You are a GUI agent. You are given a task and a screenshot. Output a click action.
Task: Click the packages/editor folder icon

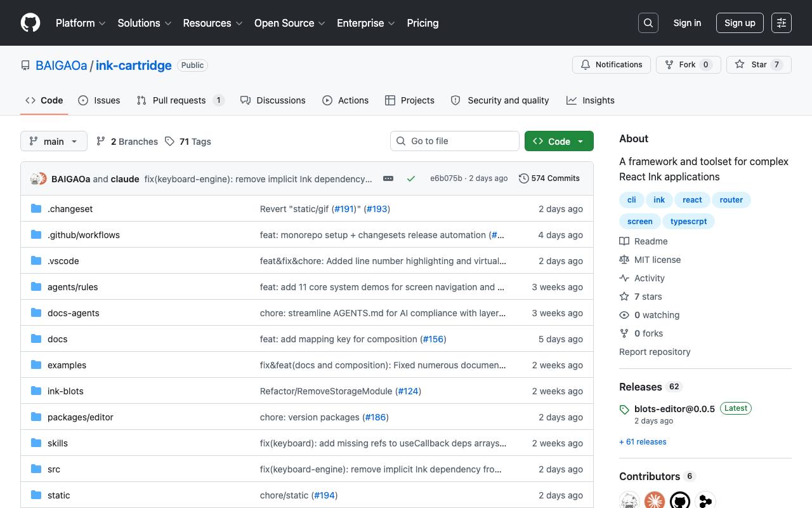click(36, 417)
